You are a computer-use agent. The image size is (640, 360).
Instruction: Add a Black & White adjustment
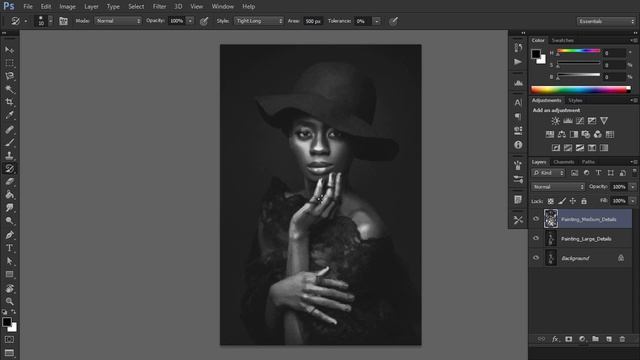[x=574, y=134]
